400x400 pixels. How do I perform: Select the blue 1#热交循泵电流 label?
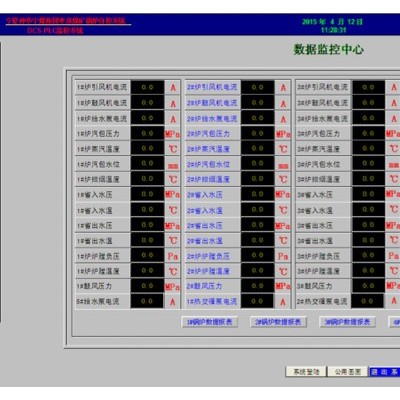pyautogui.click(x=213, y=302)
